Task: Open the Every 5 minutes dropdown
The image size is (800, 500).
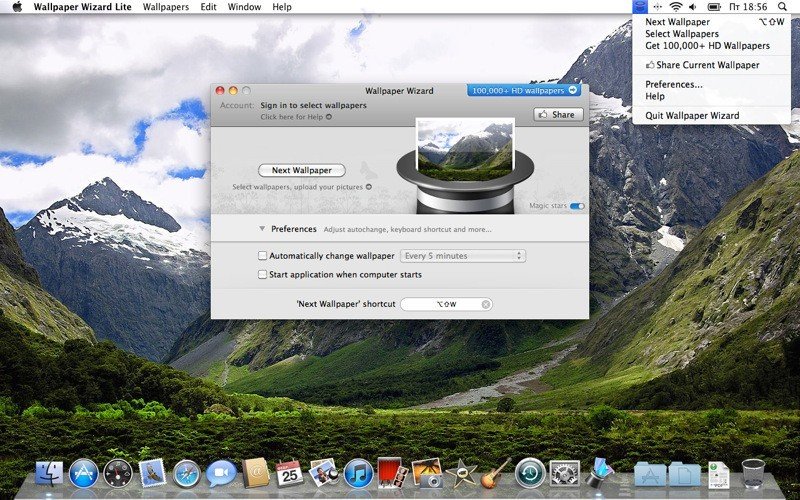Action: coord(463,256)
